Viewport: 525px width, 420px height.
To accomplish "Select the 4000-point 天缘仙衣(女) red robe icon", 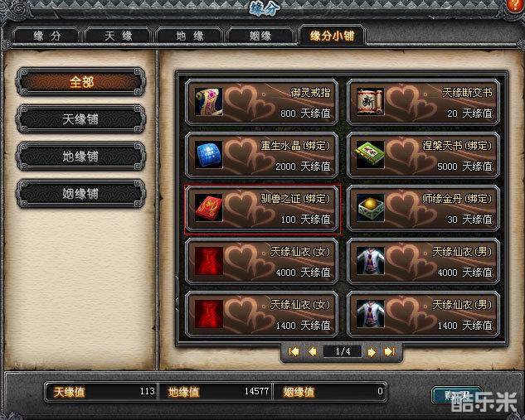I will (209, 261).
